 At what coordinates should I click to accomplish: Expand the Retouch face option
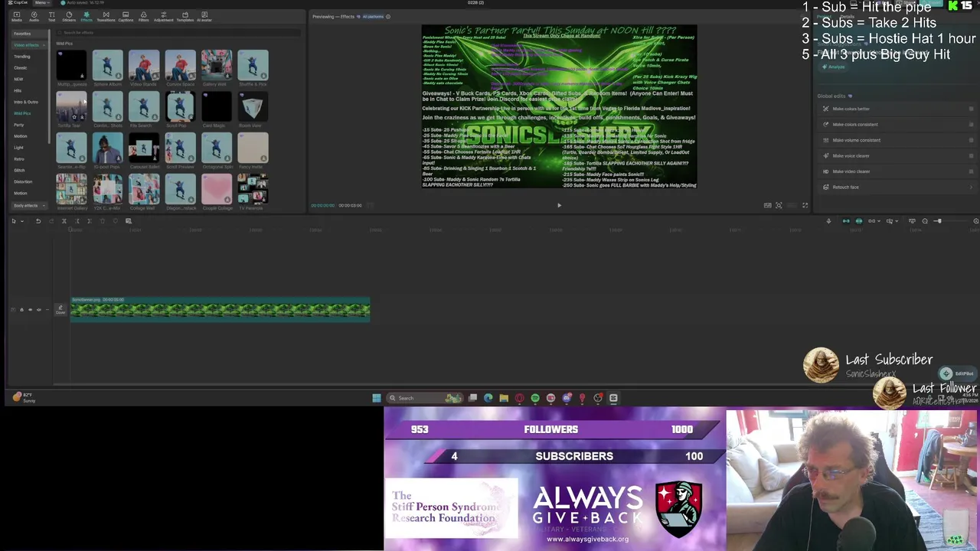pyautogui.click(x=971, y=187)
